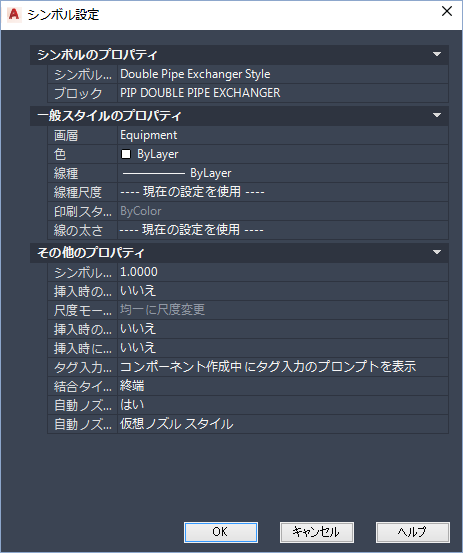Viewport: 463px width, 553px height.
Task: Click the キャンセル button
Action: tap(317, 532)
